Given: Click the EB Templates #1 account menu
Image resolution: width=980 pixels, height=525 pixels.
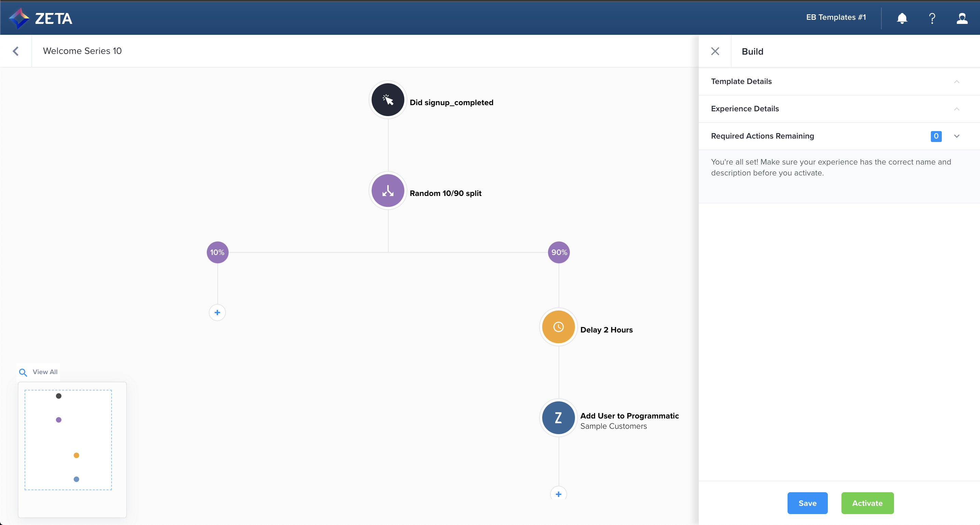Looking at the screenshot, I should 836,17.
